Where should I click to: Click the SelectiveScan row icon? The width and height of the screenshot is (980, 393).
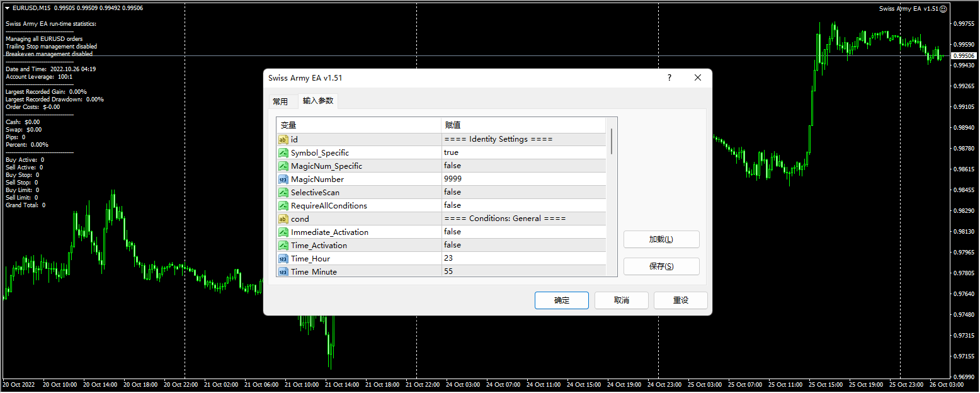point(283,192)
